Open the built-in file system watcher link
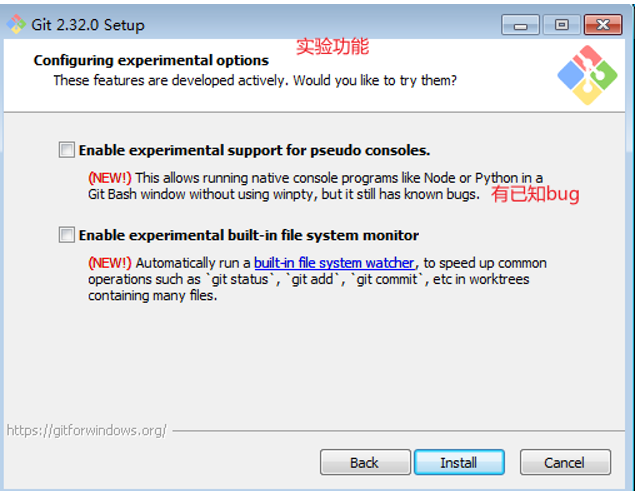635x491 pixels. pyautogui.click(x=334, y=263)
